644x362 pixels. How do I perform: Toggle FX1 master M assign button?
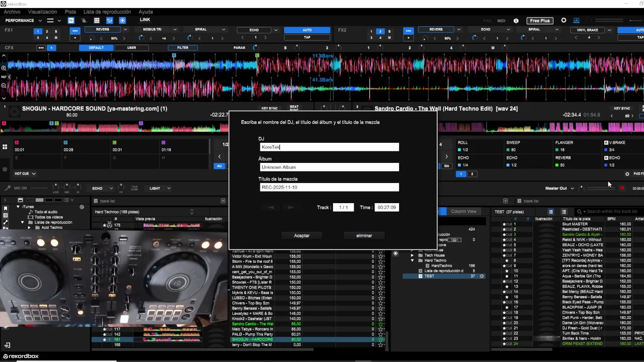[x=56, y=38]
